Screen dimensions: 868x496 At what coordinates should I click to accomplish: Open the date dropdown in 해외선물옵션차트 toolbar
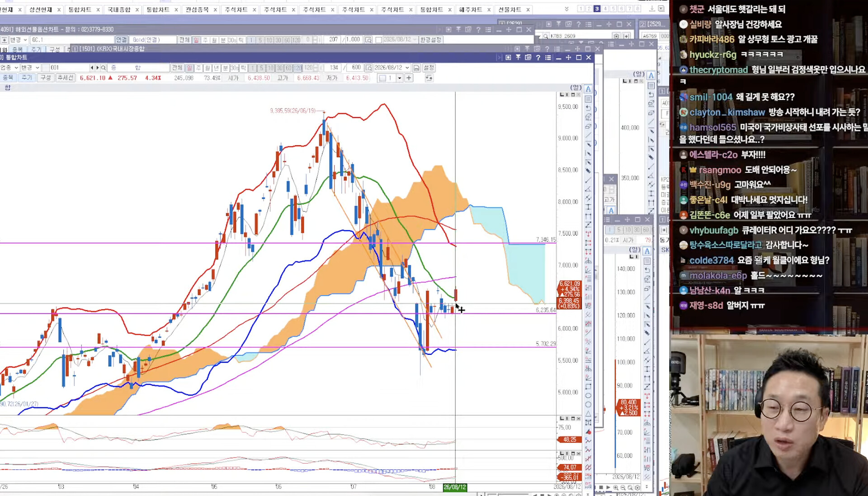coord(415,40)
